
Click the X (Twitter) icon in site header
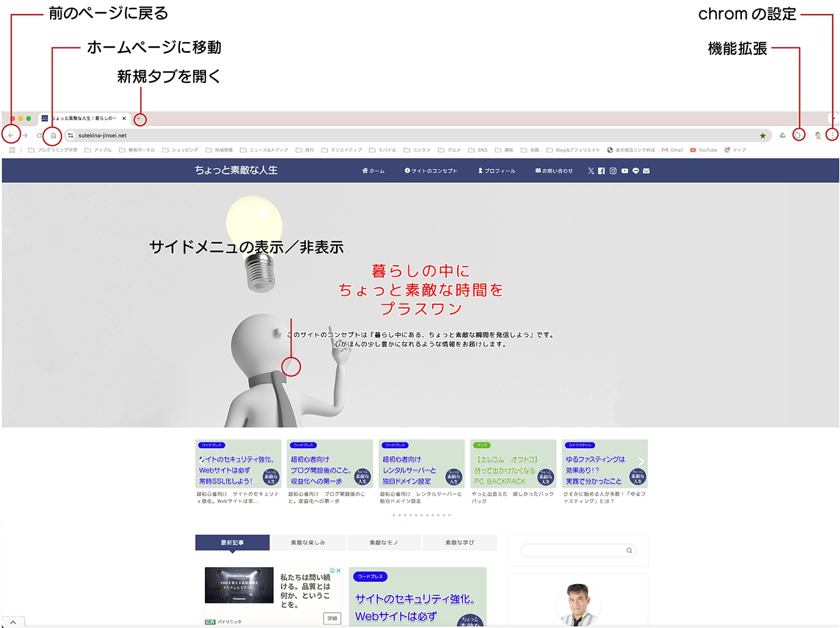point(591,171)
